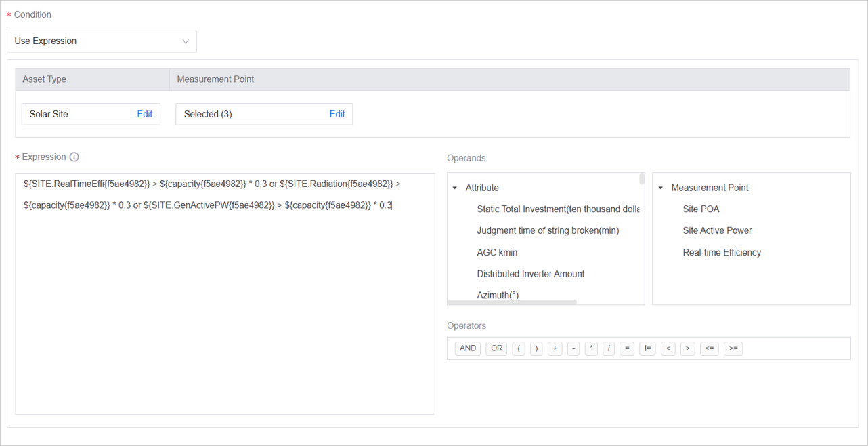Insert the plus operator

(555, 348)
